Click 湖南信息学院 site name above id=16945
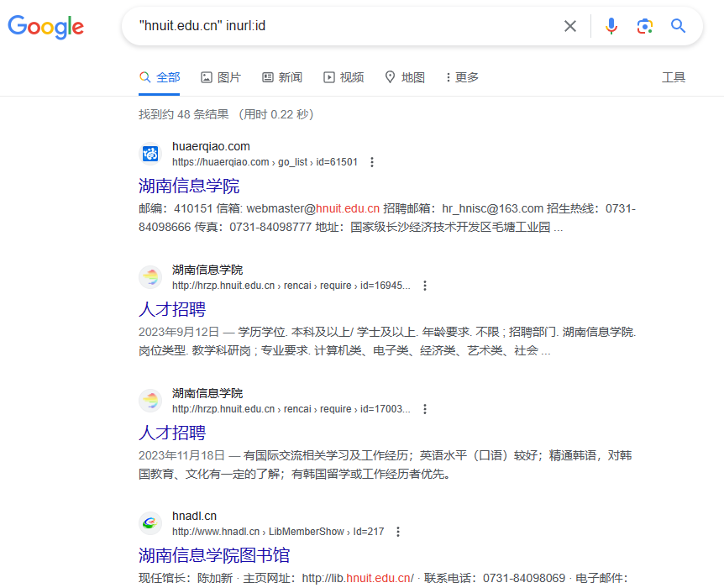Screen dimensions: 724x588 pos(207,270)
